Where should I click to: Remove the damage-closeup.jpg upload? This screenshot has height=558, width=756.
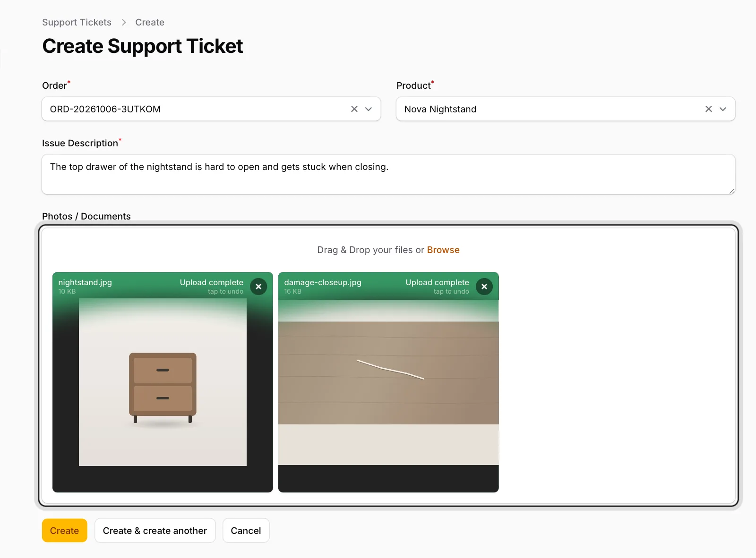tap(484, 287)
